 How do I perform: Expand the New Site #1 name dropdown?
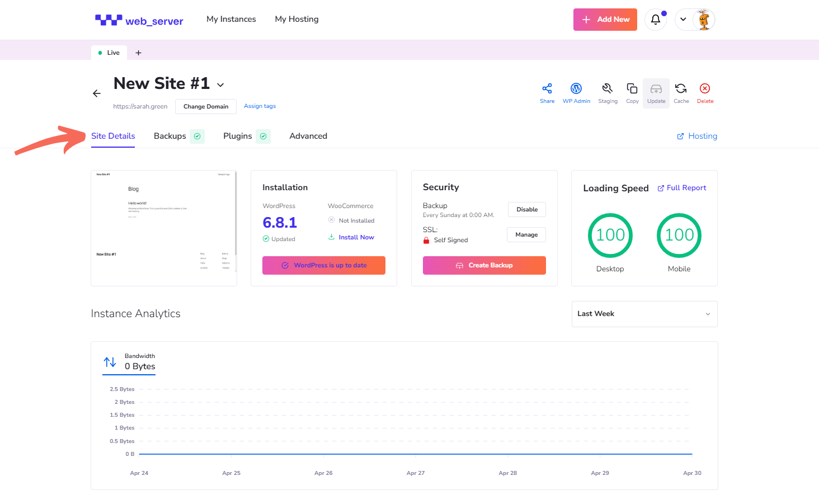pos(220,85)
